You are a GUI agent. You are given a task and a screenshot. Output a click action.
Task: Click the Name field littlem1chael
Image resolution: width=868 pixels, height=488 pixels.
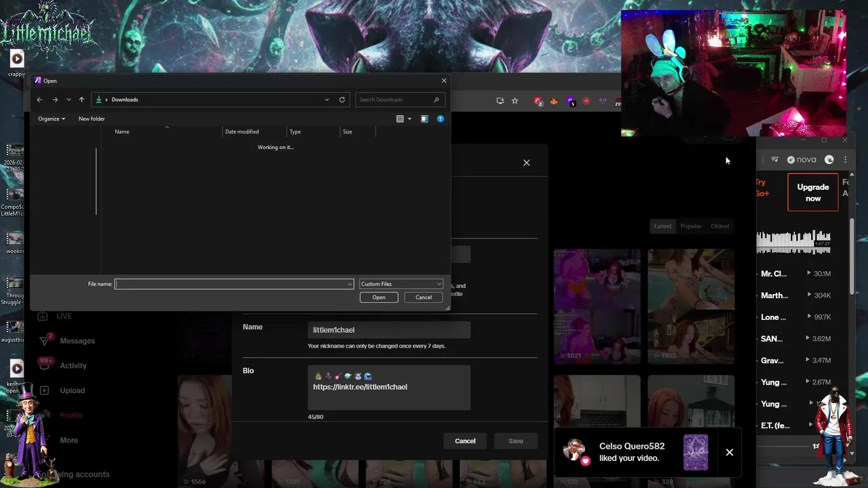pyautogui.click(x=389, y=330)
